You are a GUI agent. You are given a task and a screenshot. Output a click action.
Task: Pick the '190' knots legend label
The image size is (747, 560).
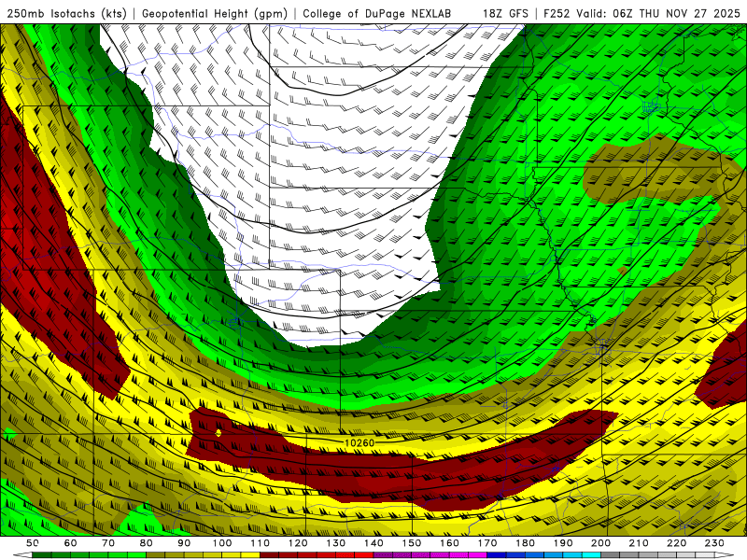[563, 543]
